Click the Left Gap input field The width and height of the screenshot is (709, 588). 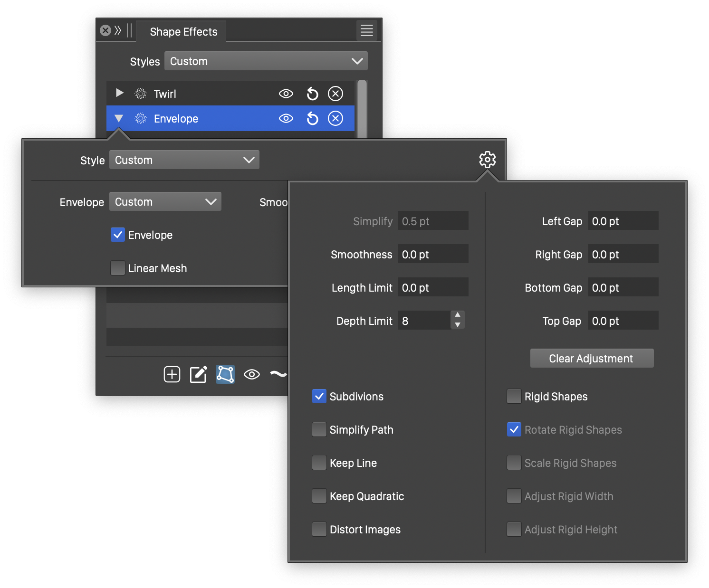[x=623, y=221]
